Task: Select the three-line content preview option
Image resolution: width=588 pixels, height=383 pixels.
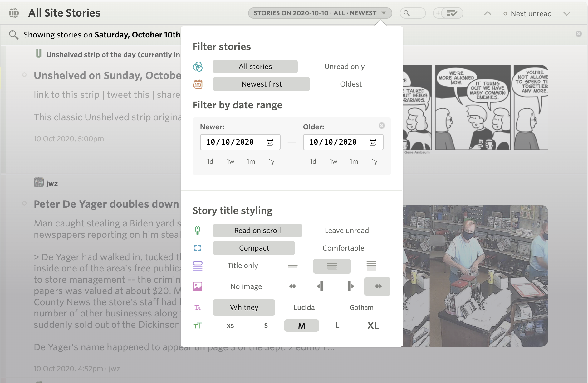Action: [371, 266]
